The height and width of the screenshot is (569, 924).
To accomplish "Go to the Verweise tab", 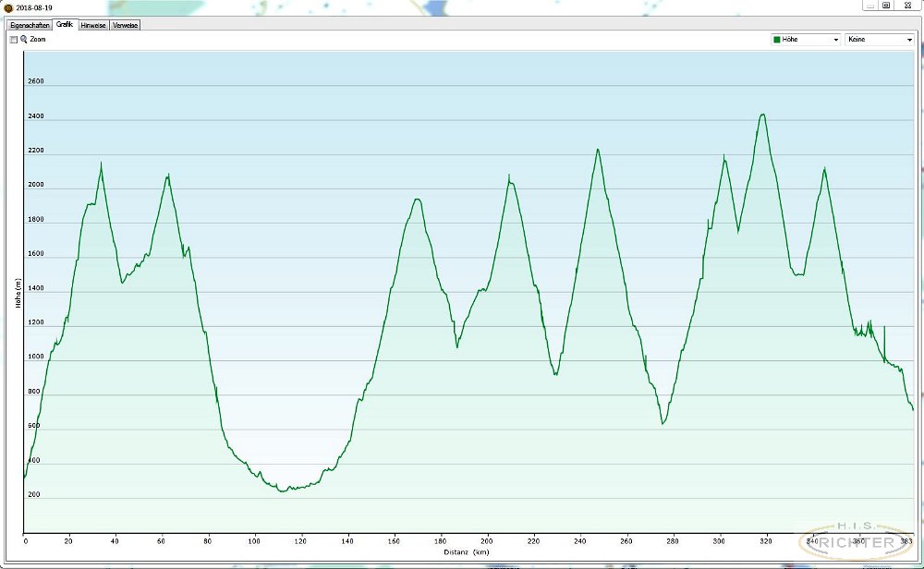I will 125,25.
